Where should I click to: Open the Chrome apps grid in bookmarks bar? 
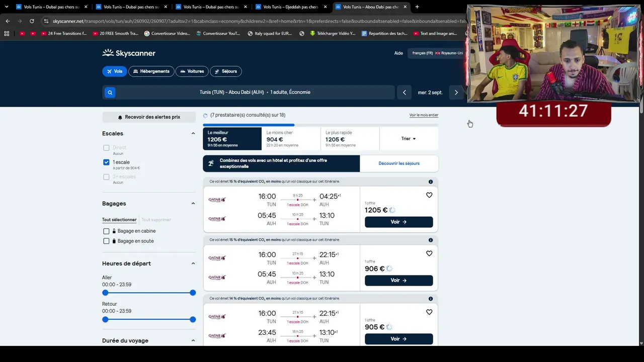pos(7,34)
